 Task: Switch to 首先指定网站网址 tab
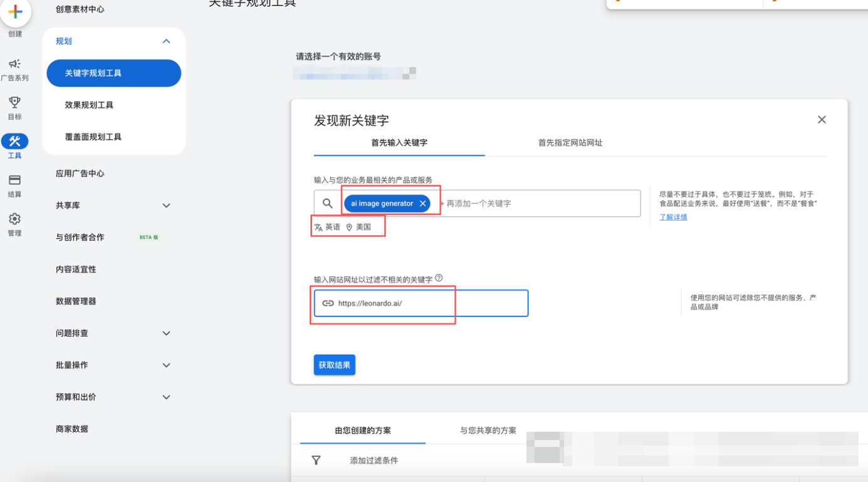[570, 143]
